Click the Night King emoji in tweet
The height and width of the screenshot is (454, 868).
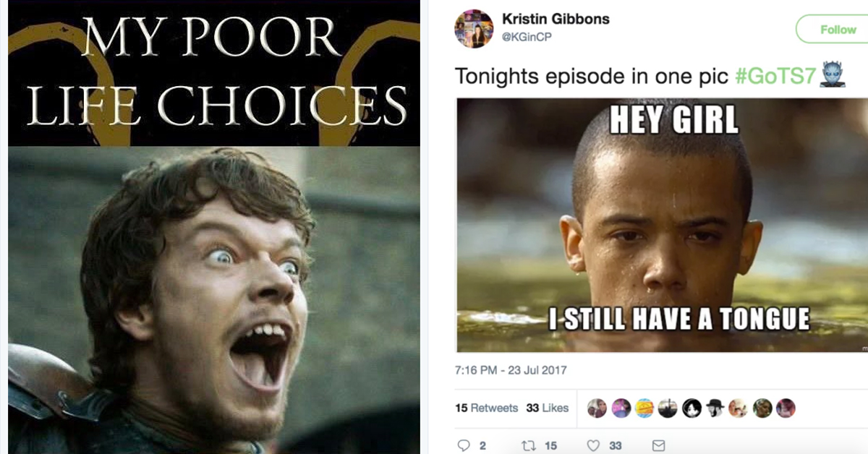[x=833, y=76]
